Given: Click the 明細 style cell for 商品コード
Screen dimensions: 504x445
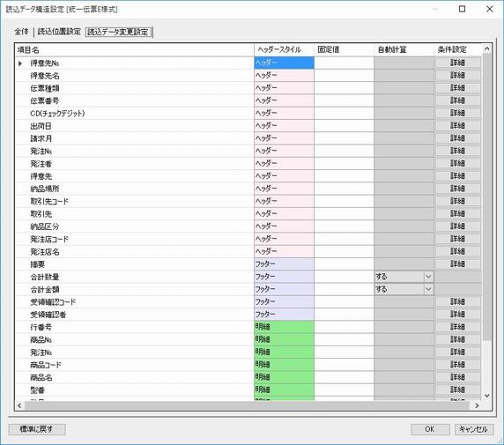Looking at the screenshot, I should tap(284, 364).
